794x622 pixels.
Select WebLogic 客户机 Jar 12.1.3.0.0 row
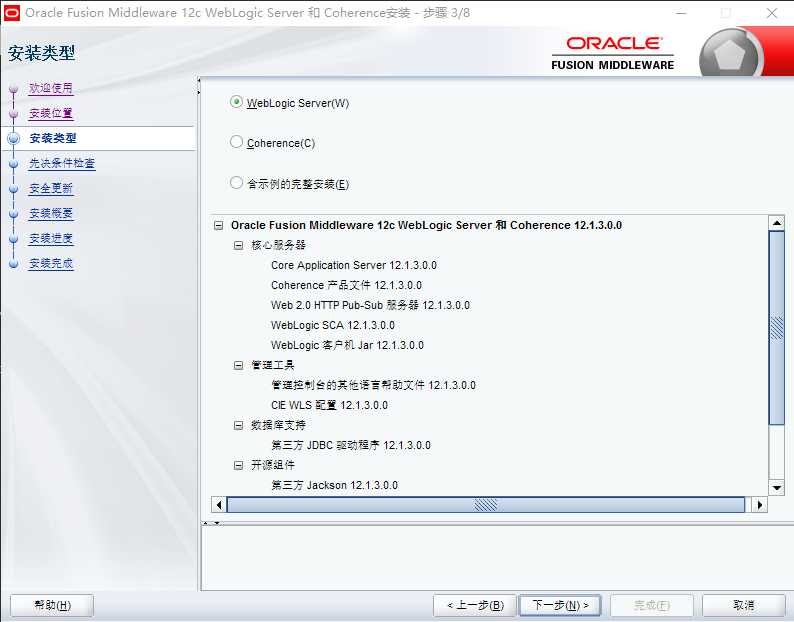347,345
